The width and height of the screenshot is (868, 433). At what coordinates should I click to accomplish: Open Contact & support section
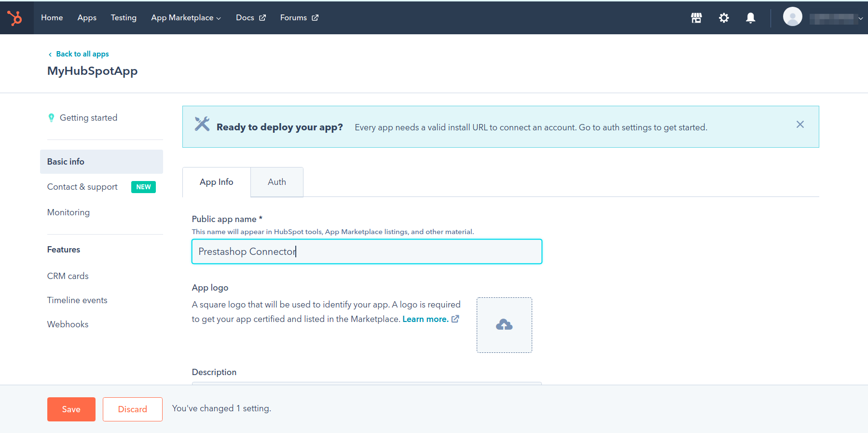click(83, 187)
